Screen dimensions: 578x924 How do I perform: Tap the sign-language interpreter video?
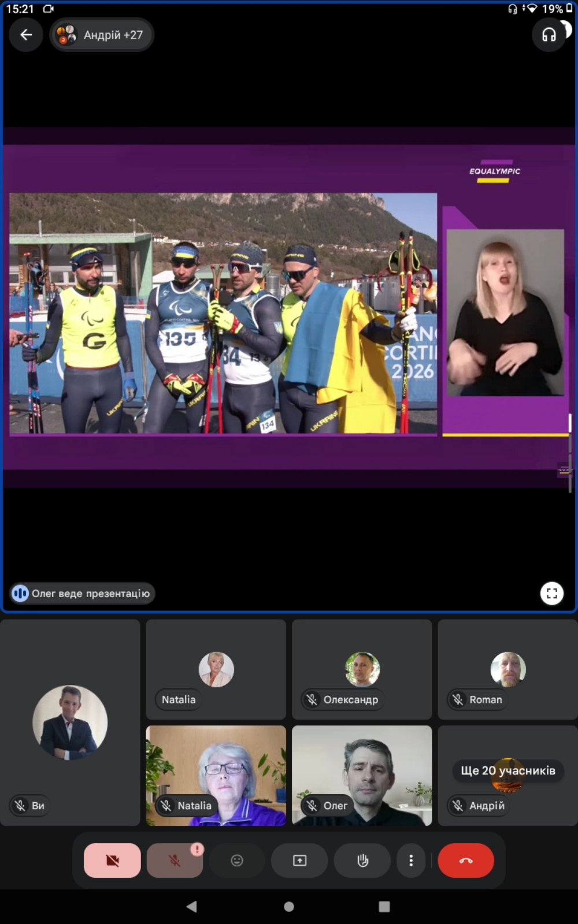click(x=505, y=312)
